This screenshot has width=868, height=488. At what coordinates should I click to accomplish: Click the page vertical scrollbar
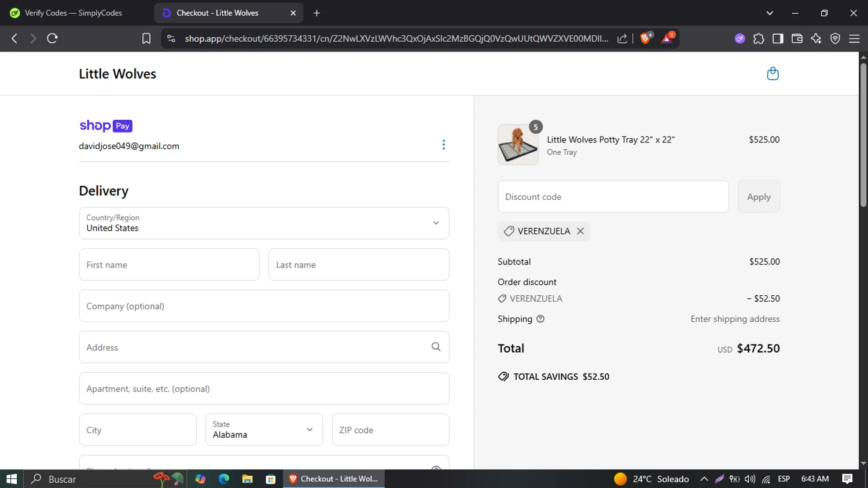(x=863, y=134)
